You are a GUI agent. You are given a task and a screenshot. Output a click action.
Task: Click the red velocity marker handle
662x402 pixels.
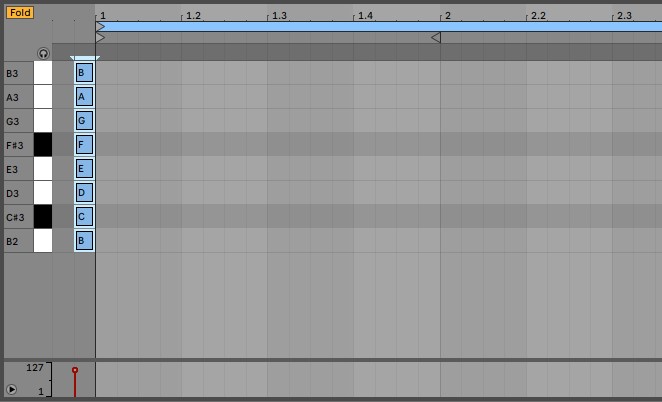(x=75, y=370)
